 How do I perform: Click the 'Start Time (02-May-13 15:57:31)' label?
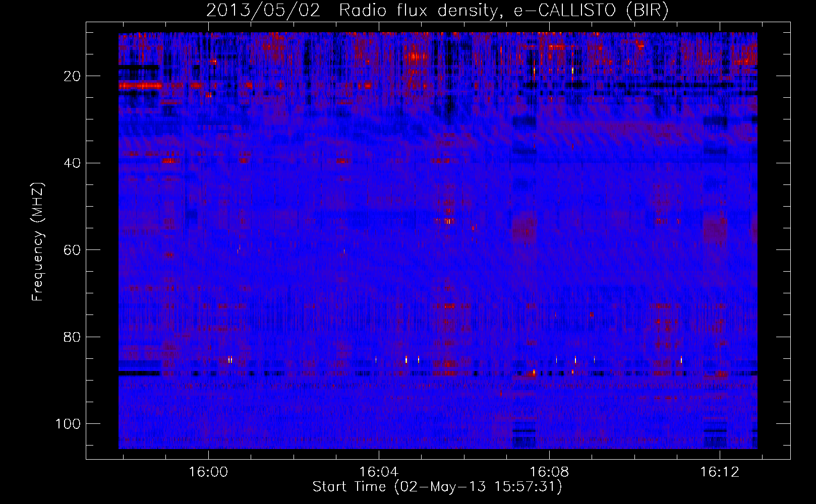[x=437, y=487]
